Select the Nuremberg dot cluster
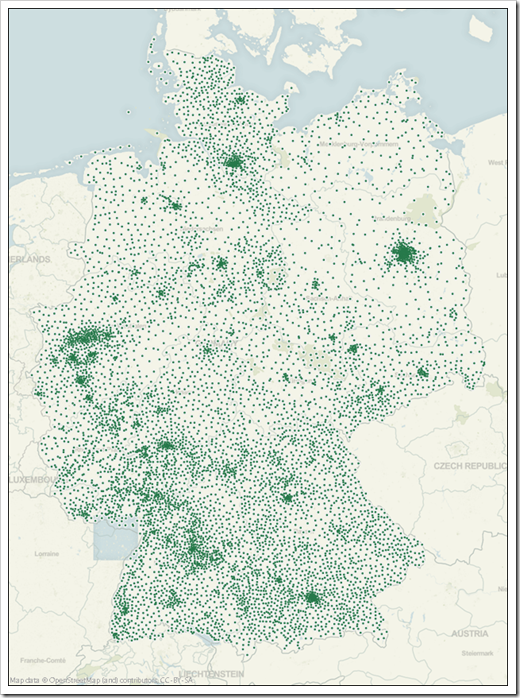 click(x=287, y=497)
